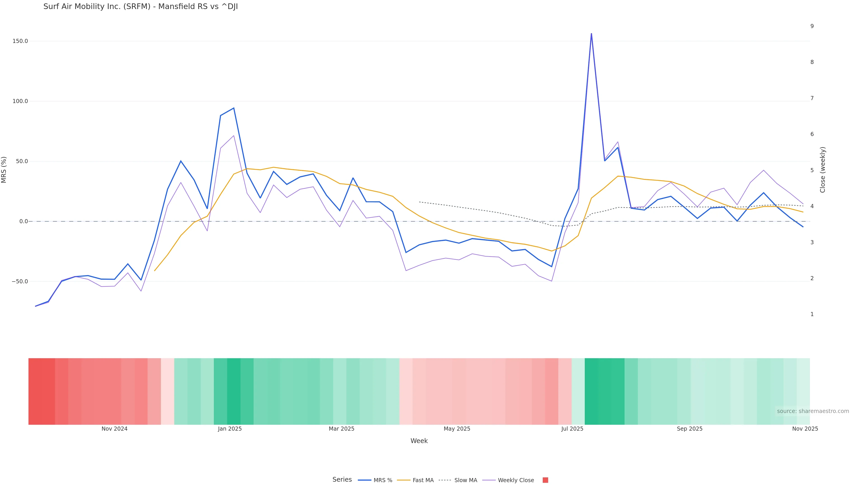Click the Sep 2025 axis tick label
The image size is (868, 488).
tap(689, 429)
